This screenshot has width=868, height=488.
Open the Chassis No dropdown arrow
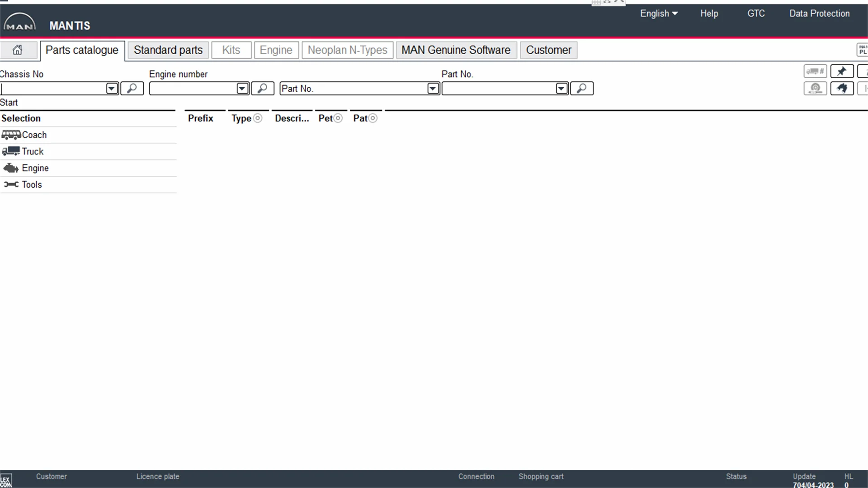click(112, 89)
